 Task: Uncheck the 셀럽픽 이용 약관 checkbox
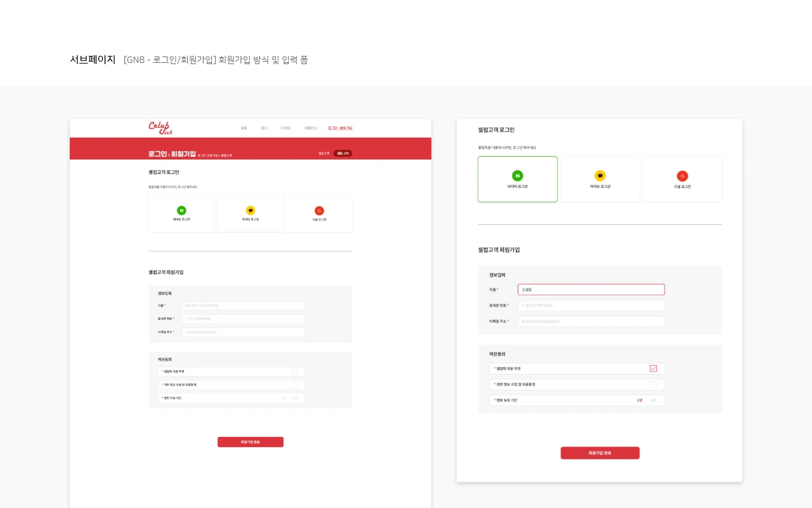click(653, 368)
